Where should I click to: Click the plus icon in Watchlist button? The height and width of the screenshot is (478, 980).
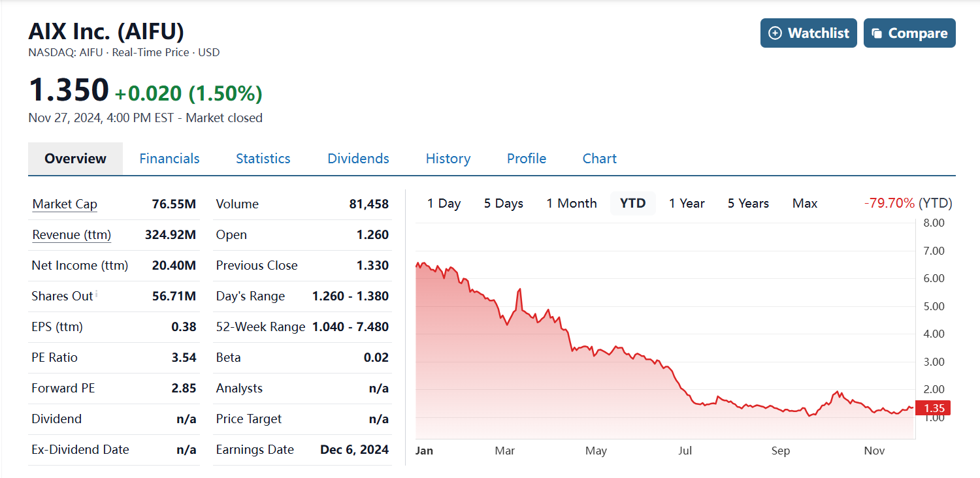(x=775, y=33)
